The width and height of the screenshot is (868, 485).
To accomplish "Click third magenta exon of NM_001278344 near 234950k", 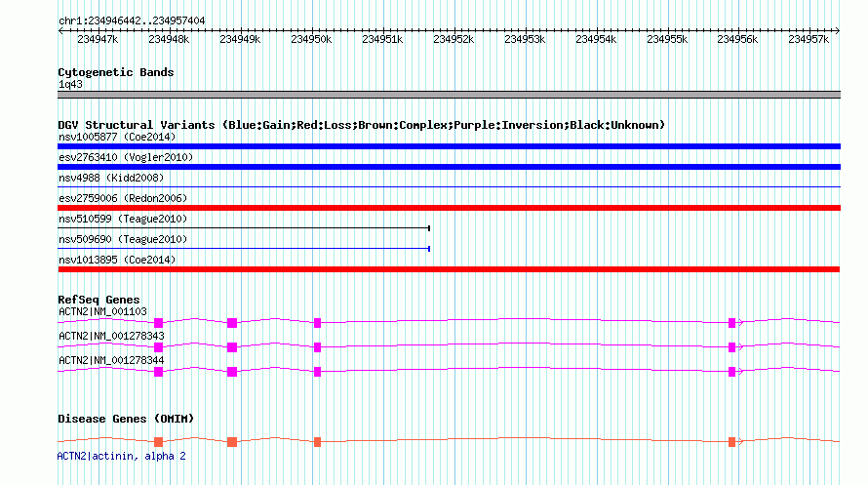I will [317, 372].
